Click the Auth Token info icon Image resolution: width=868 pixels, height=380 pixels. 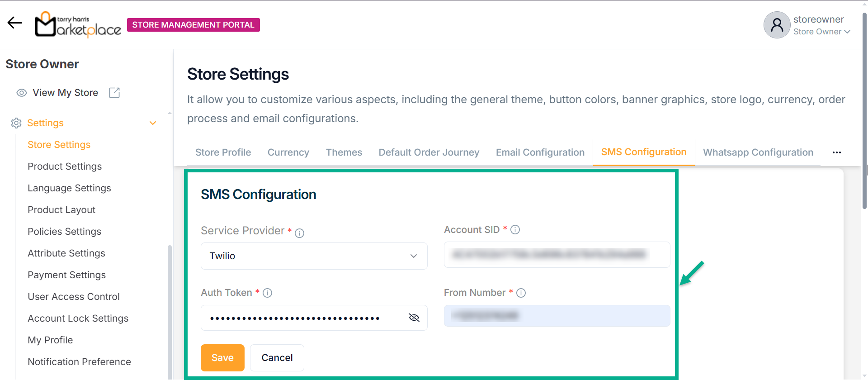click(x=267, y=293)
